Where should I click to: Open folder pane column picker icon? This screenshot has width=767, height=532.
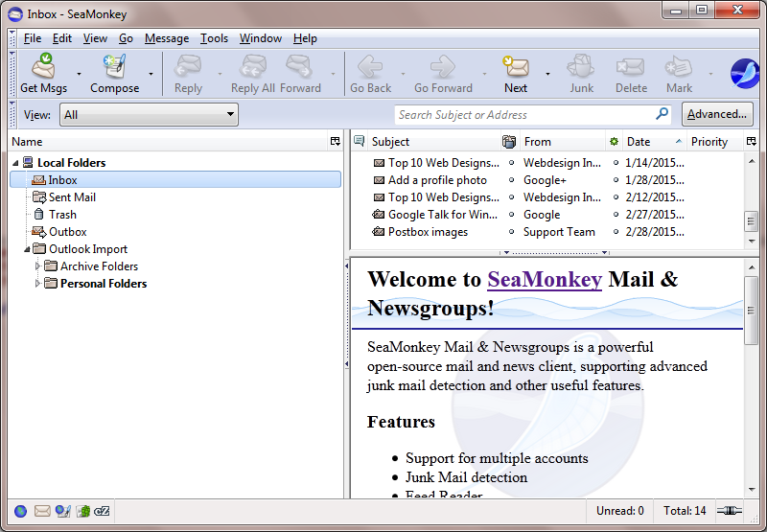click(x=335, y=141)
